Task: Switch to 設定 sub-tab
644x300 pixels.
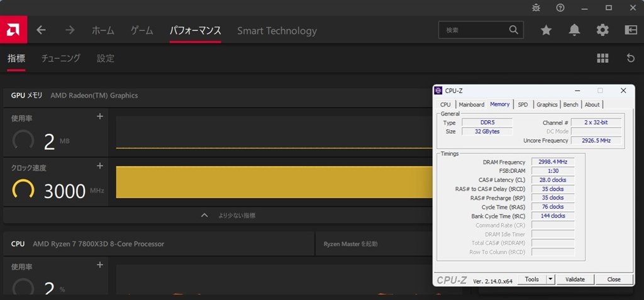Action: click(x=106, y=58)
